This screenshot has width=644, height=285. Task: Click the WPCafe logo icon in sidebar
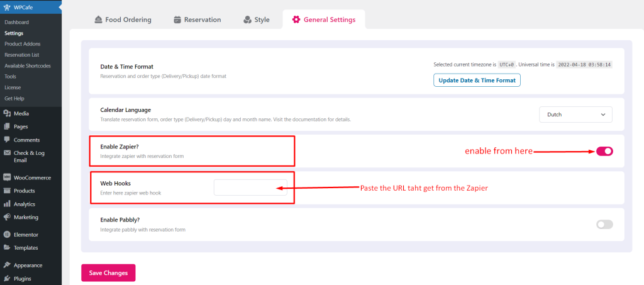click(x=6, y=8)
